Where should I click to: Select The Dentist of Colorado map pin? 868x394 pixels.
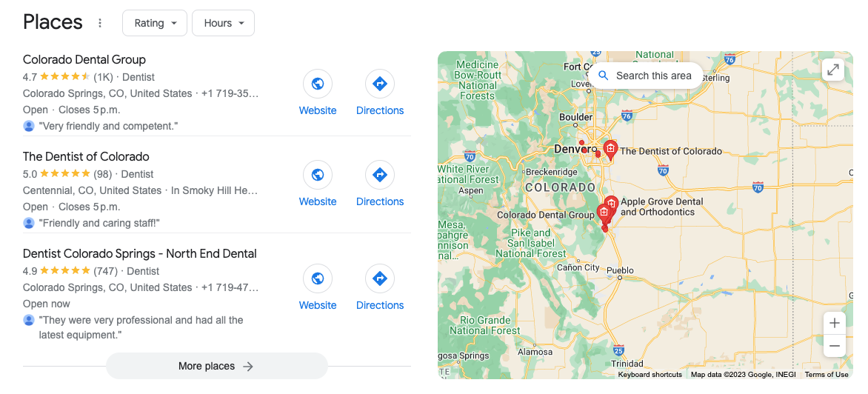pos(610,150)
